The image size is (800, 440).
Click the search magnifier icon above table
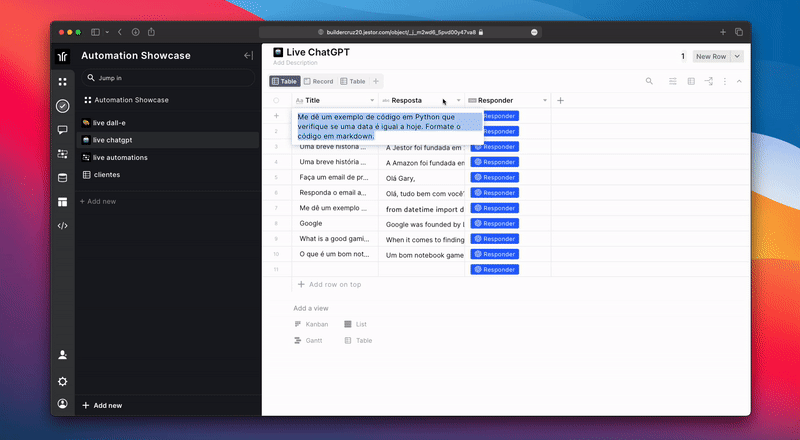[649, 81]
